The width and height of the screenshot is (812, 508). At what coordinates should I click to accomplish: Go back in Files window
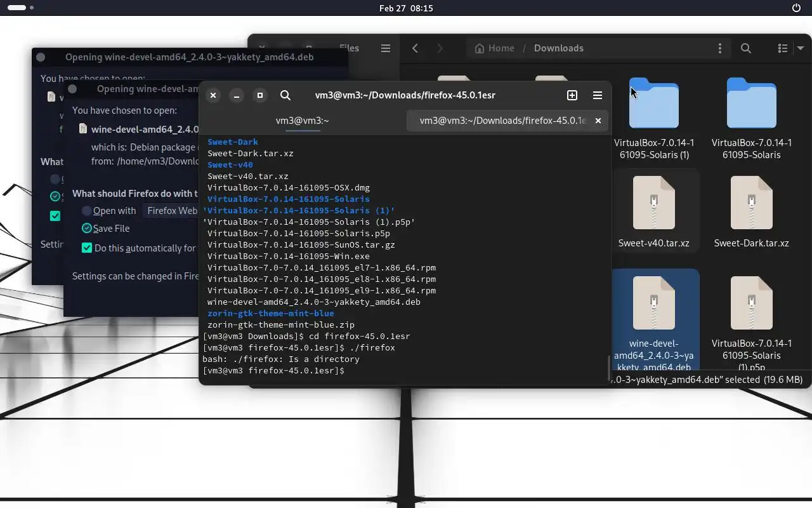416,48
